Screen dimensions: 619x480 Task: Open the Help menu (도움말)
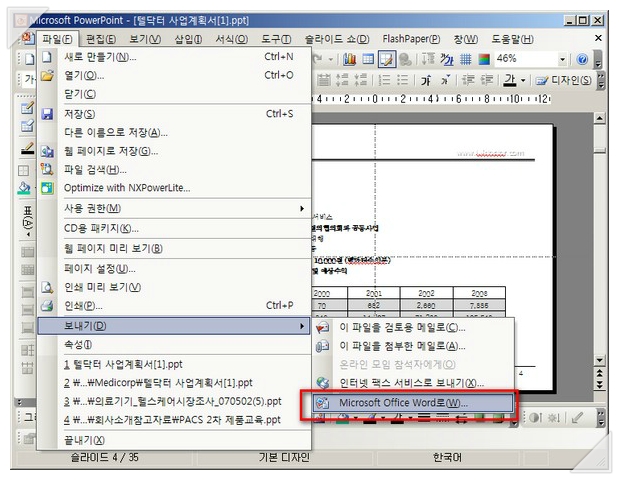[x=512, y=39]
